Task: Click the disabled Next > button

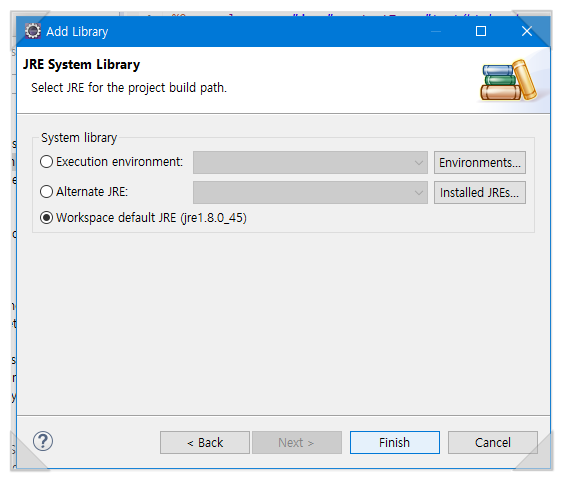Action: tap(297, 443)
